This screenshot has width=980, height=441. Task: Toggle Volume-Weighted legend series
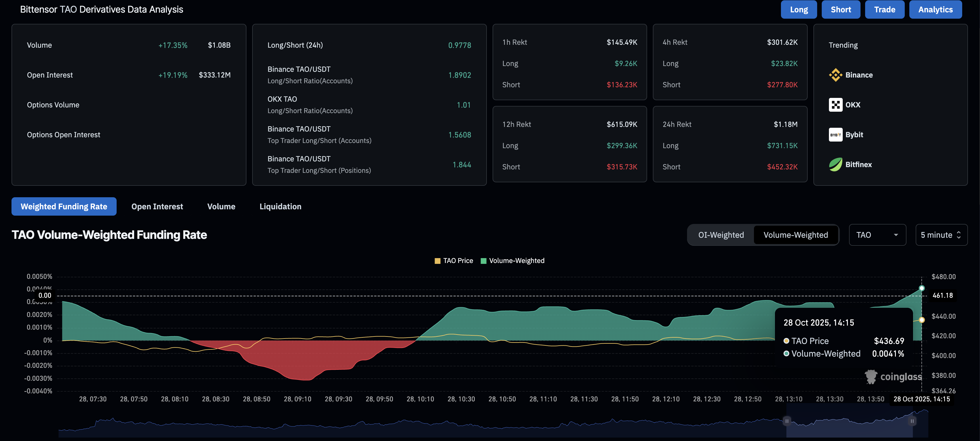[x=512, y=261]
